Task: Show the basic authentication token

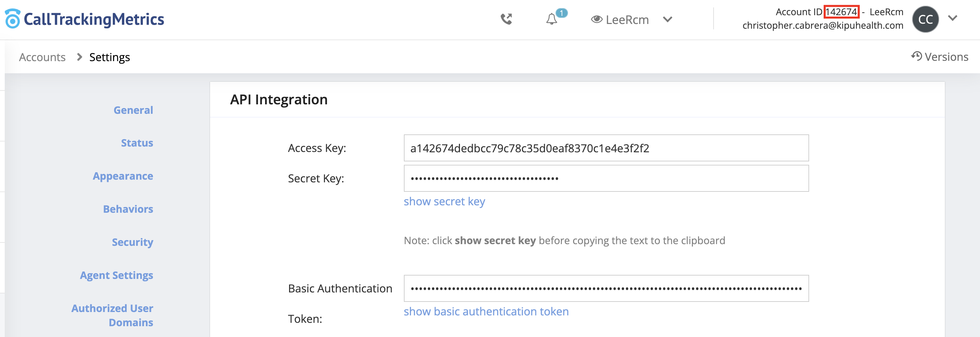Action: pos(486,311)
